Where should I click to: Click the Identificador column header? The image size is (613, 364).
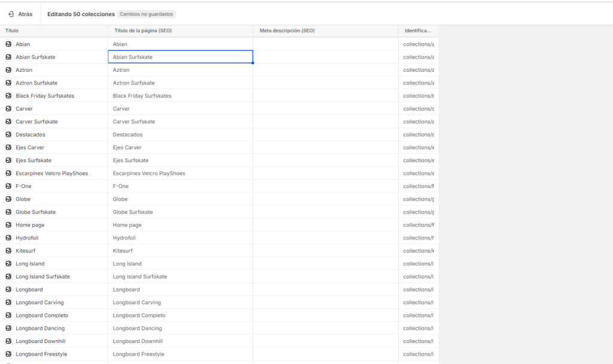pos(417,31)
